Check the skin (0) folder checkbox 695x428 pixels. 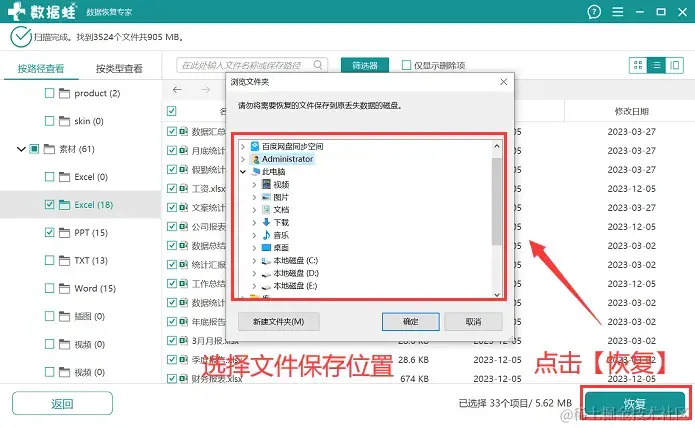[x=49, y=121]
